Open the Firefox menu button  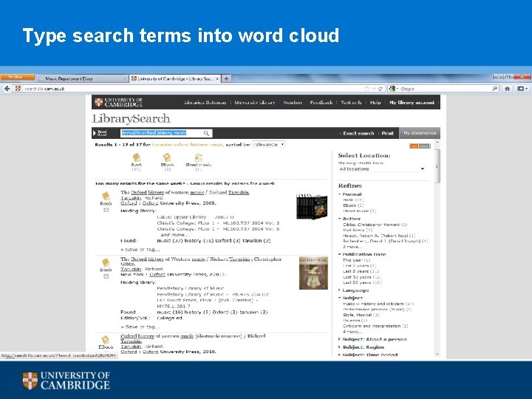(17, 78)
